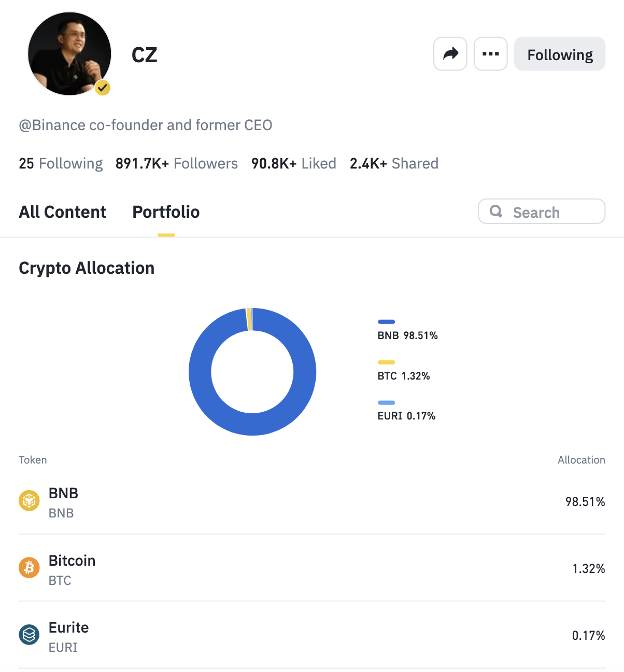Click the BNB token icon
The image size is (624, 672).
29,501
